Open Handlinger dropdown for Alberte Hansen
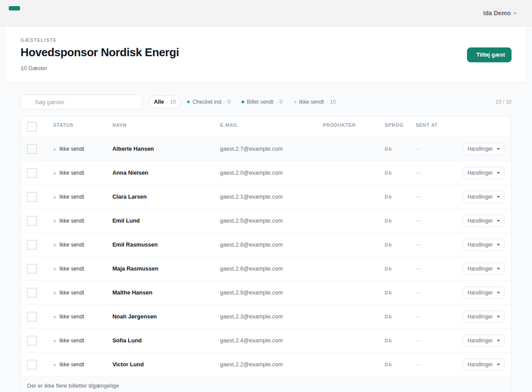532x392 pixels. [484, 149]
